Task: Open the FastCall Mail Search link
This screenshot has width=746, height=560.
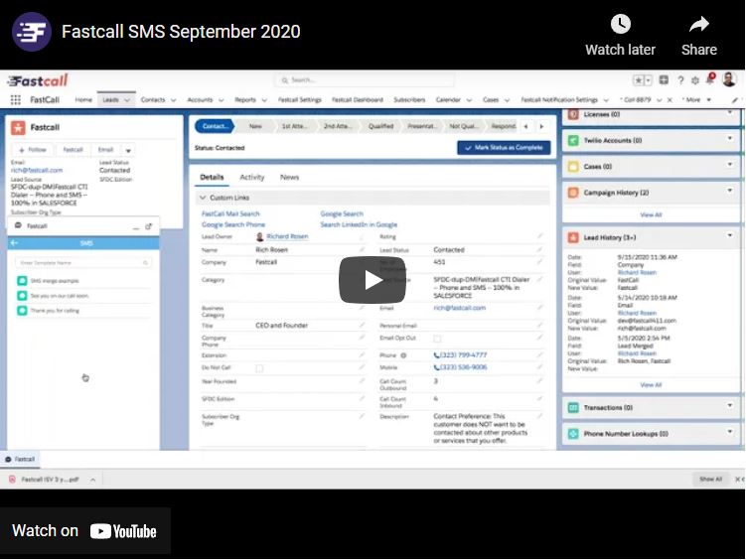Action: (230, 213)
